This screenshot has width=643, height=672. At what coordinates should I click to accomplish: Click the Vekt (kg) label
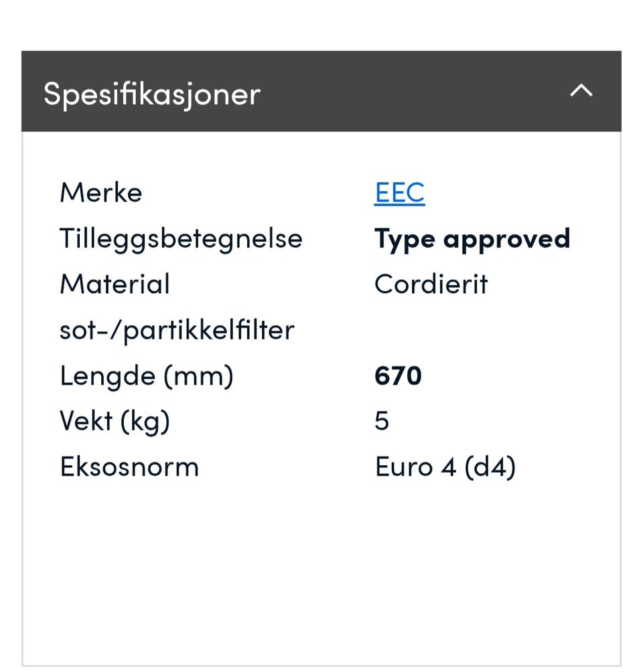[x=115, y=421]
